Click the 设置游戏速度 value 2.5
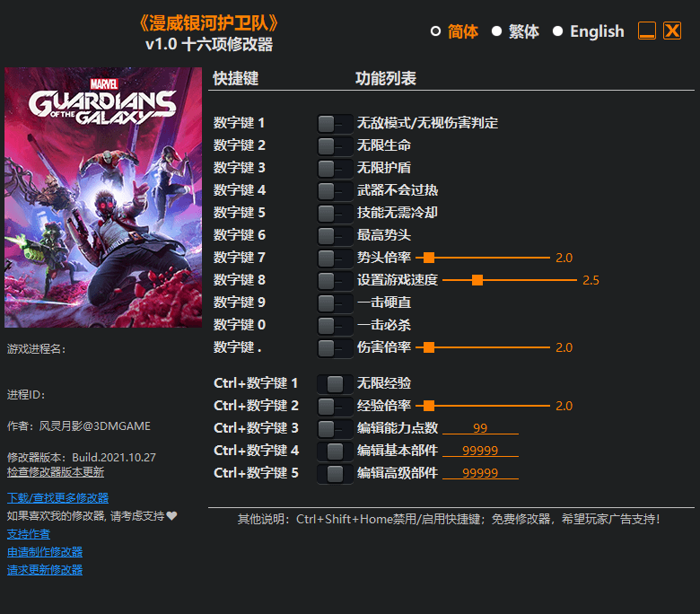Screen dimensions: 700x614 click(x=591, y=280)
